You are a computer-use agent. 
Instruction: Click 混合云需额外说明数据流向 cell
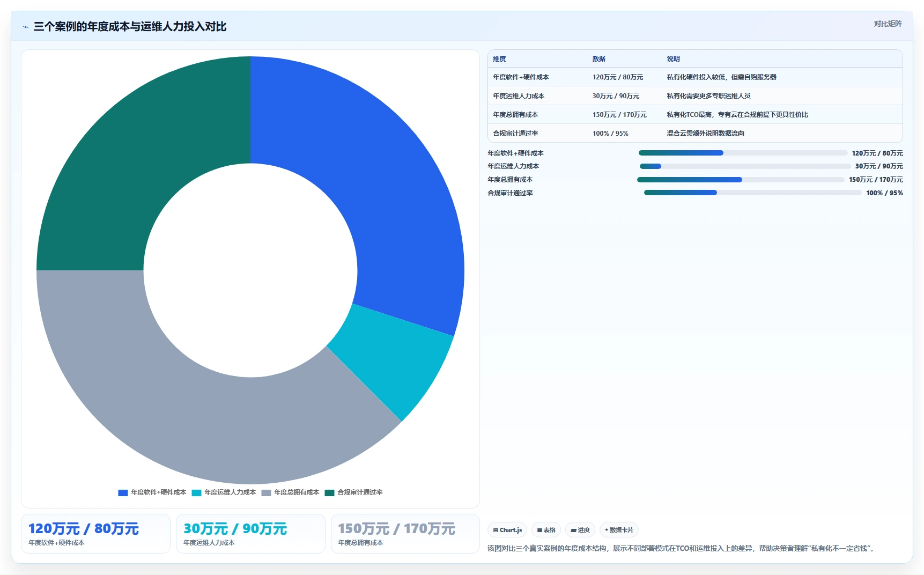pyautogui.click(x=705, y=134)
